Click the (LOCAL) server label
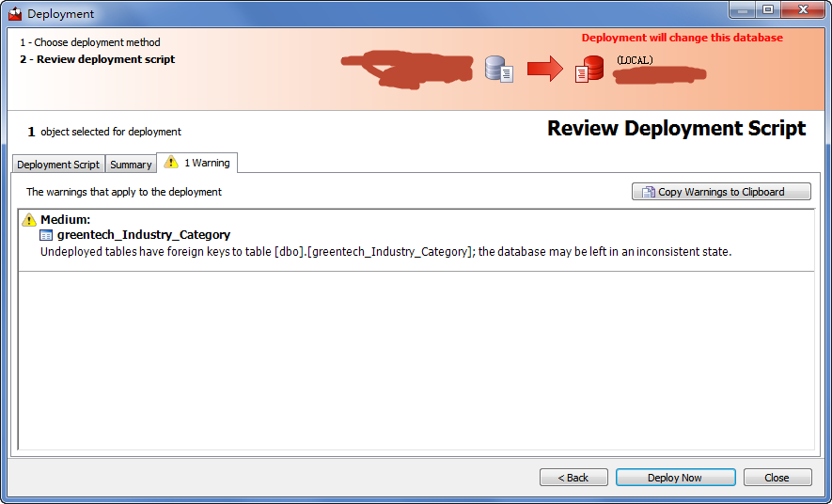 (x=635, y=60)
